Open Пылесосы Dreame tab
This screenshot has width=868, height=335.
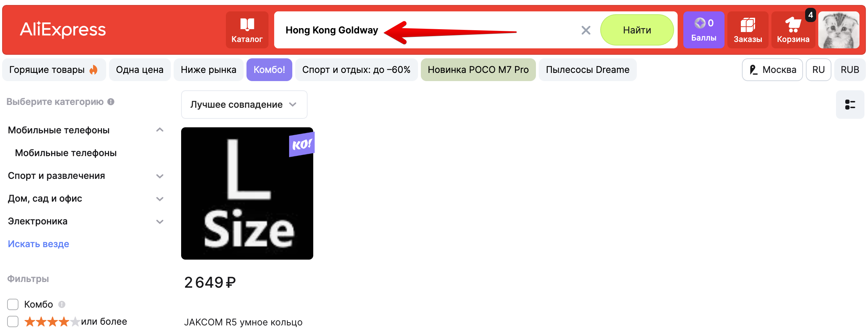click(x=587, y=70)
